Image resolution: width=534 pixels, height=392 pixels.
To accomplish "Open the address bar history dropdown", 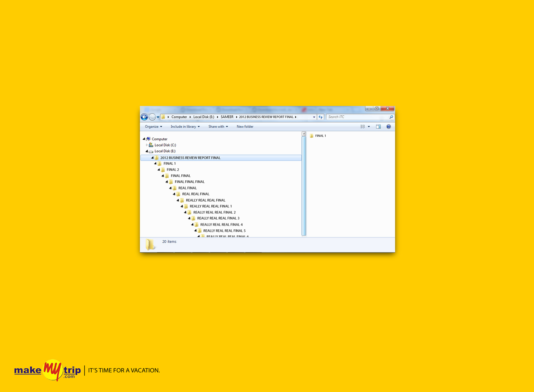I will pyautogui.click(x=314, y=117).
